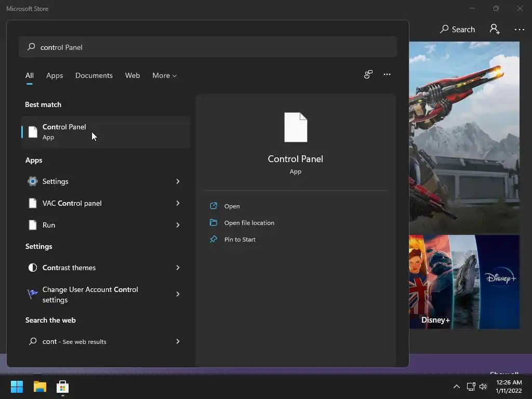
Task: Expand the VAC Control panel arrow
Action: point(178,203)
